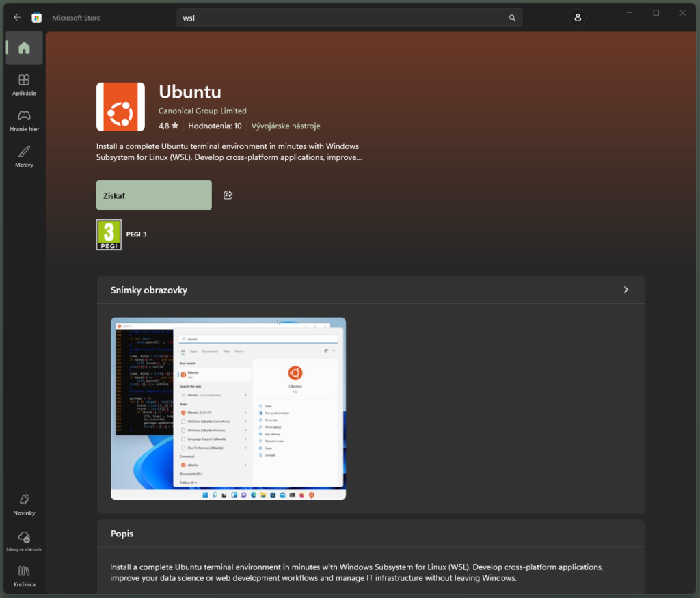Open the Ubuntu screenshot thumbnail
The image size is (700, 598).
(x=228, y=408)
